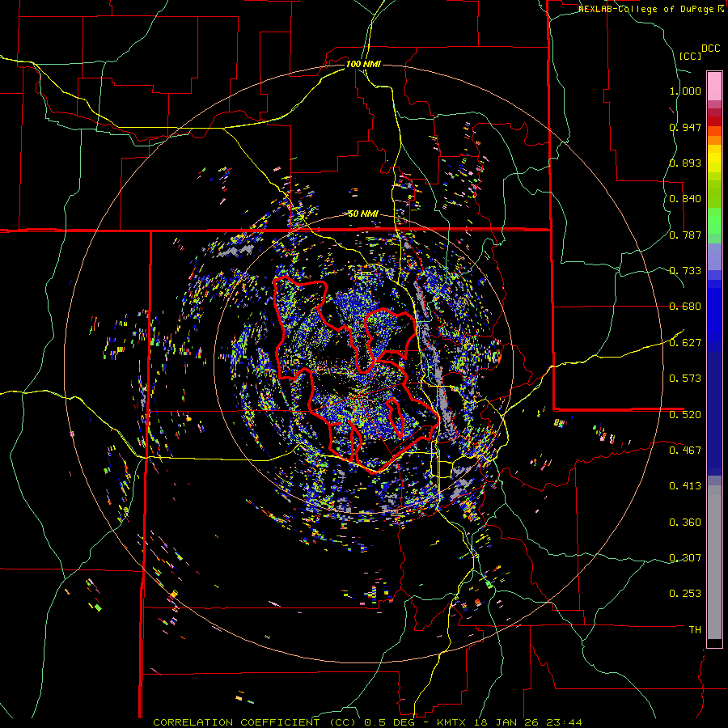The height and width of the screenshot is (728, 728).
Task: Click the [CC] units label above scale
Action: 690,56
